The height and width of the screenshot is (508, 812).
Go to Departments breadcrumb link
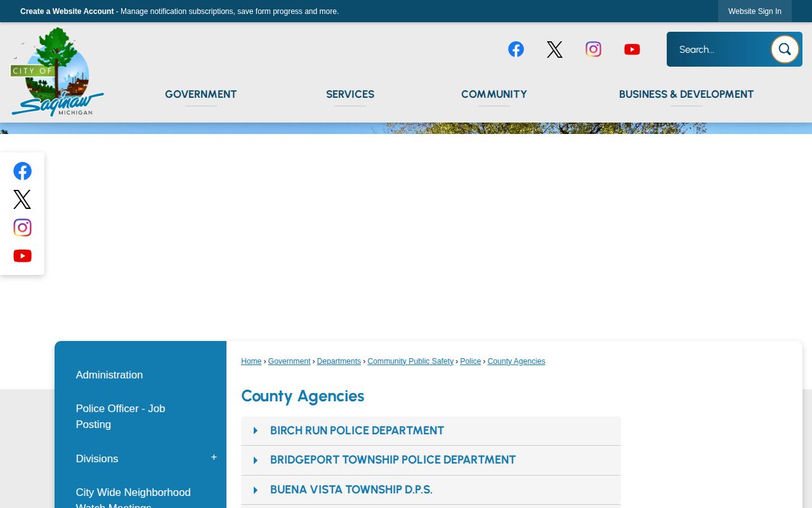[339, 361]
